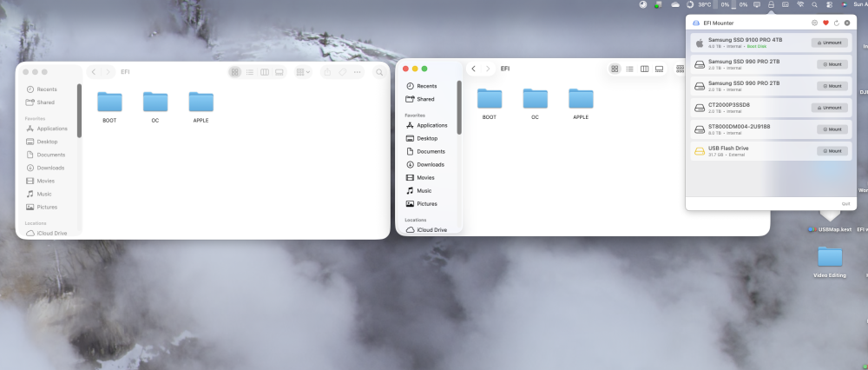Open OC folder in inactive Finder window

pyautogui.click(x=155, y=107)
